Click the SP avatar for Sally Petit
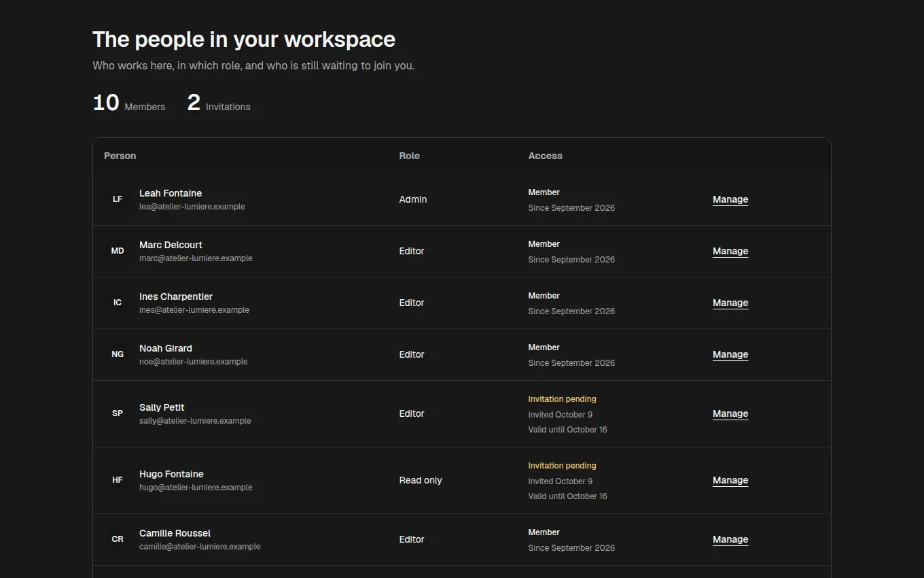The height and width of the screenshot is (578, 924). click(x=118, y=413)
